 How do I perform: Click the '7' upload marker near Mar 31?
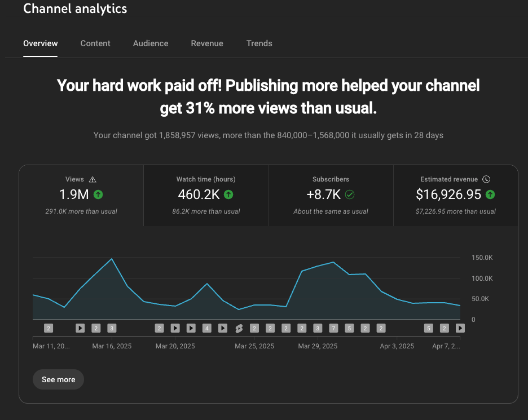point(334,328)
